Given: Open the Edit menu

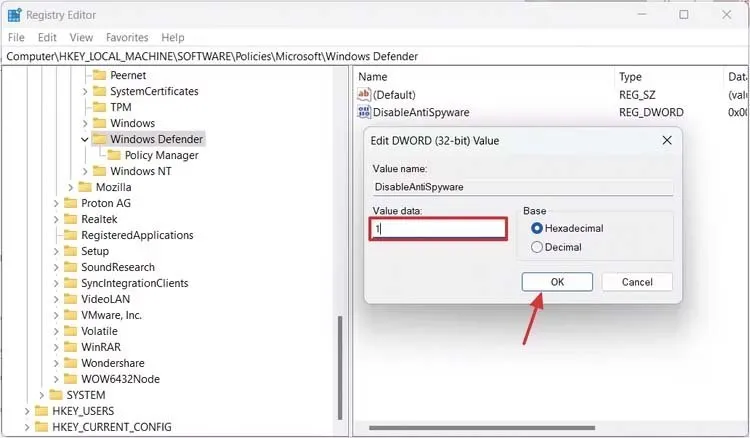Looking at the screenshot, I should pos(47,37).
